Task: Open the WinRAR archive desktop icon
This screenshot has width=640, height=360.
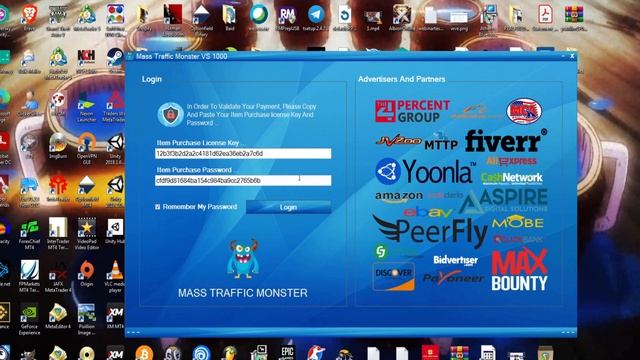Action: pos(574,17)
